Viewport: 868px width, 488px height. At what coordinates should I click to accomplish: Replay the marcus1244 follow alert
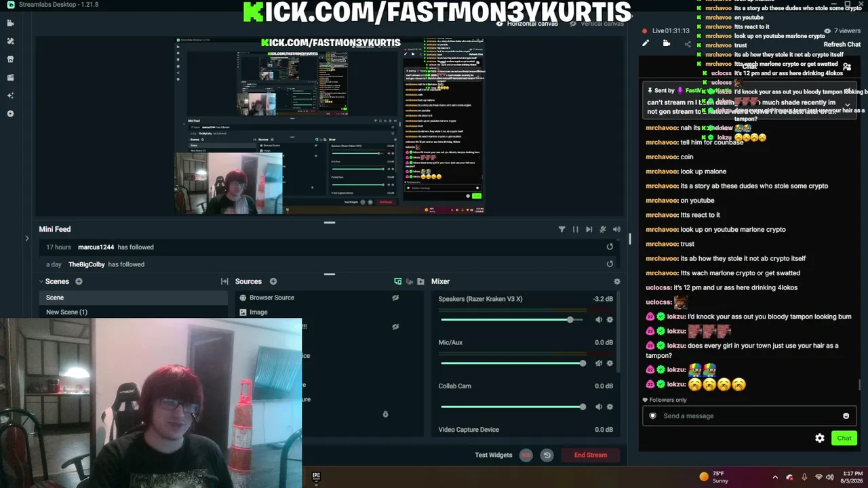pos(610,247)
